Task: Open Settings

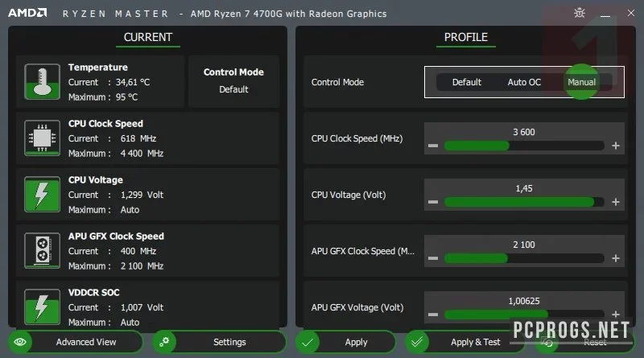Action: tap(219, 342)
